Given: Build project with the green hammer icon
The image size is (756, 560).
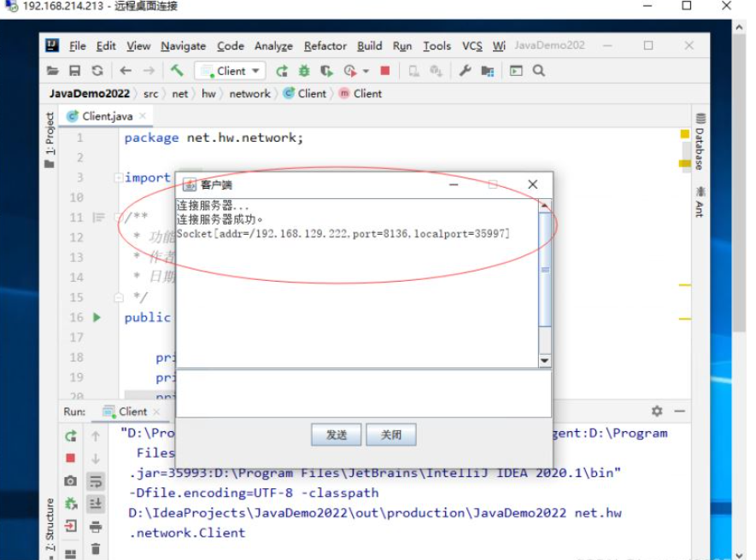Looking at the screenshot, I should click(177, 71).
